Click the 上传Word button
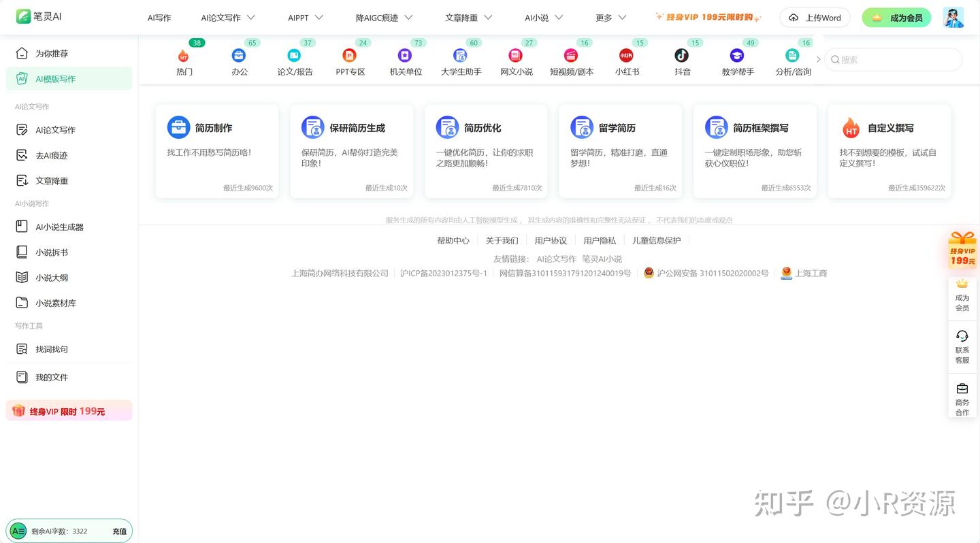 815,18
